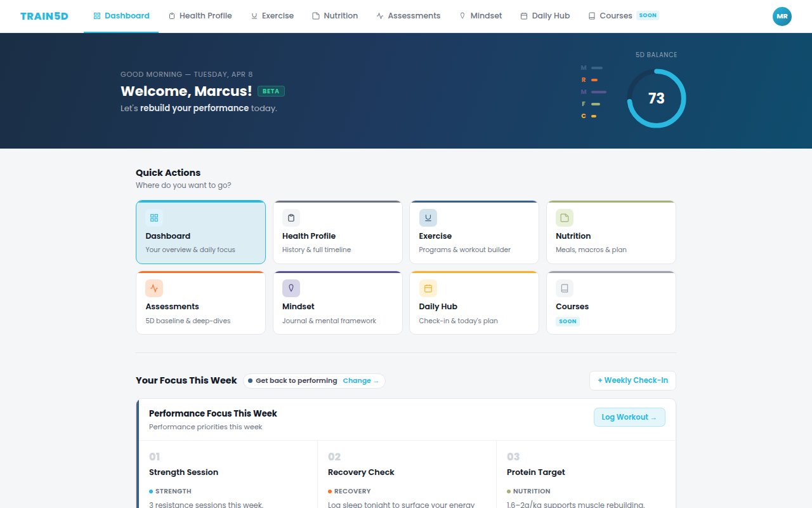
Task: Click the Dashboard quick action card icon
Action: point(154,218)
